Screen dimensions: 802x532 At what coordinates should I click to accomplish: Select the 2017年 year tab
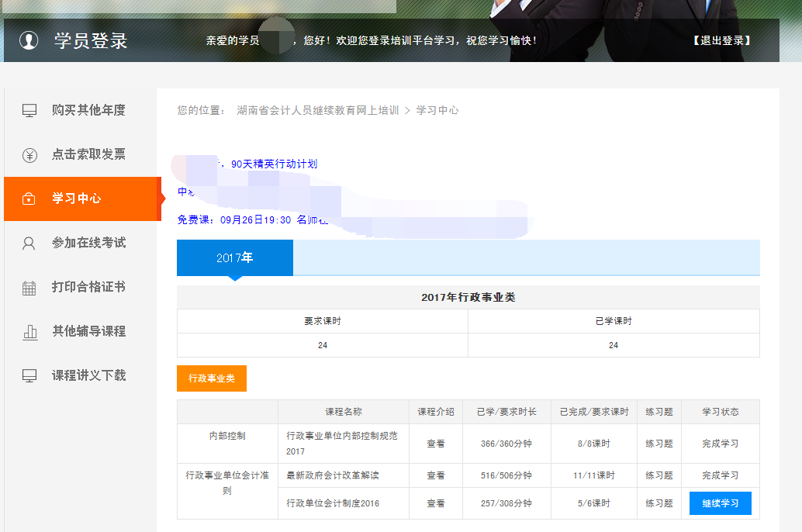coord(234,257)
